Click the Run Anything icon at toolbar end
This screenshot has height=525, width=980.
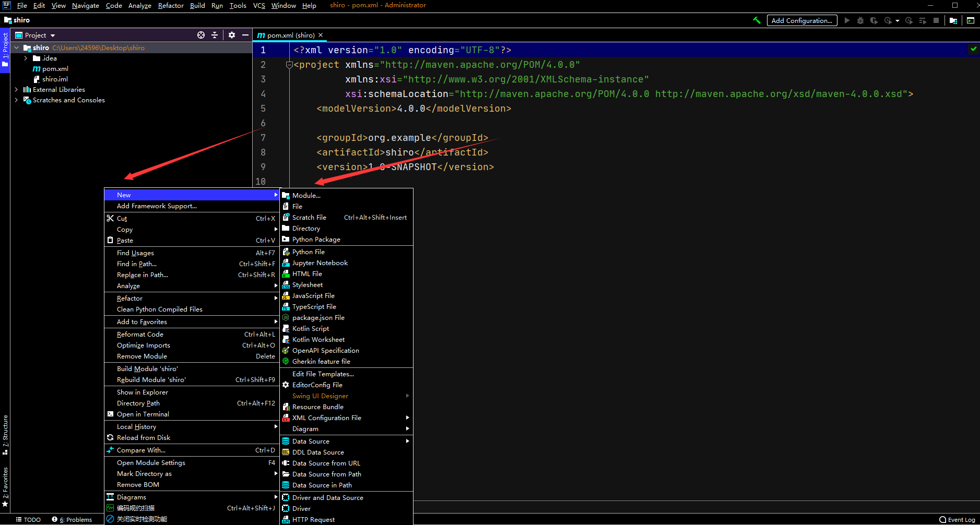(971, 20)
